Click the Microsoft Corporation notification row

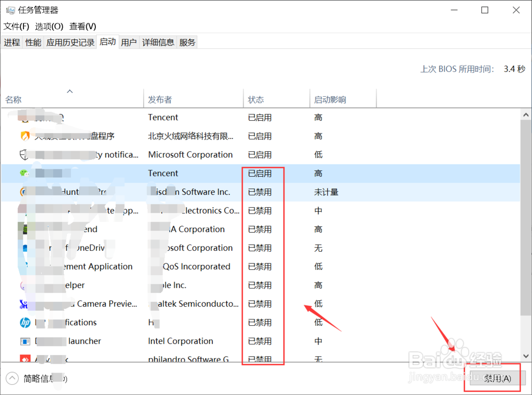tap(261, 154)
